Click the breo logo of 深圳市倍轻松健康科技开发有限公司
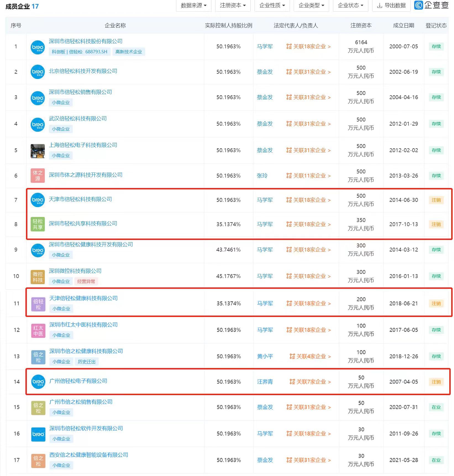The width and height of the screenshot is (454, 476). [38, 250]
